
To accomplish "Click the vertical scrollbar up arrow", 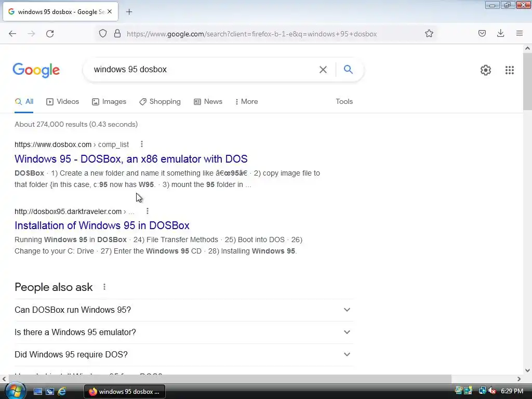I will [x=527, y=48].
